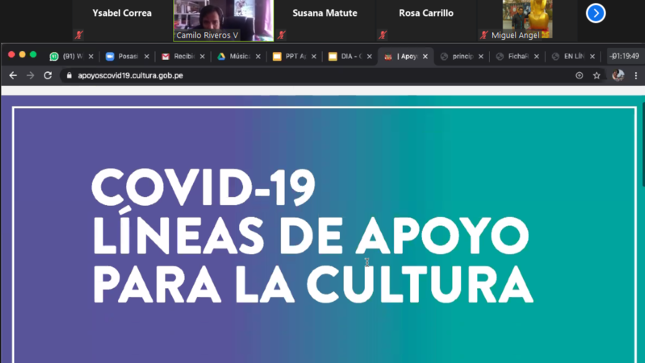
Task: Open Chrome three-dot menu
Action: click(x=636, y=75)
